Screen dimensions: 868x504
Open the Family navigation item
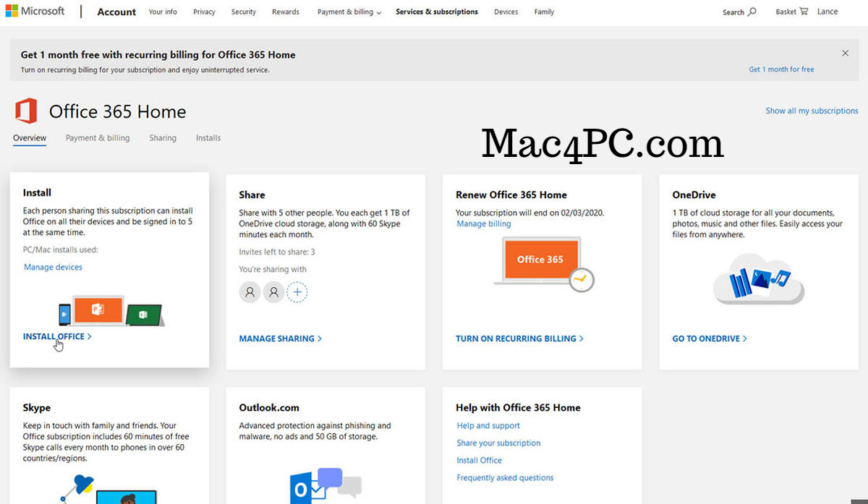click(x=544, y=12)
